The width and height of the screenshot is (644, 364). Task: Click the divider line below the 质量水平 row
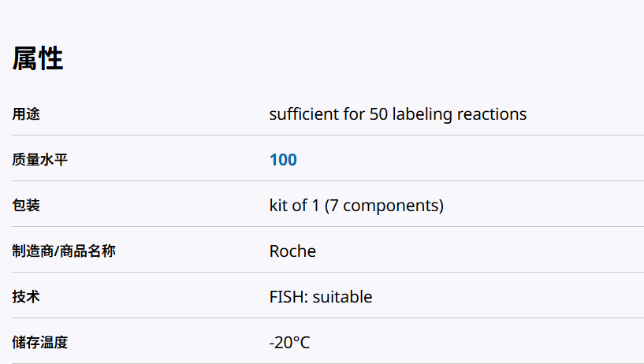[322, 181]
